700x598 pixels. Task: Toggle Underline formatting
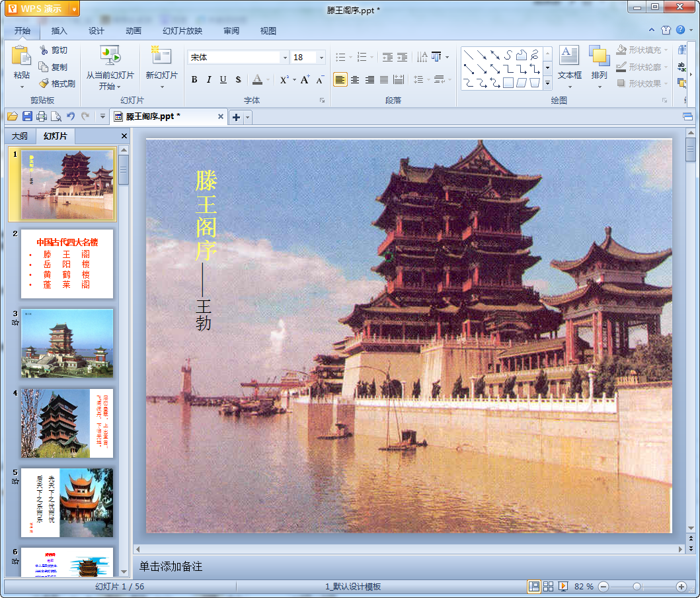click(x=223, y=79)
